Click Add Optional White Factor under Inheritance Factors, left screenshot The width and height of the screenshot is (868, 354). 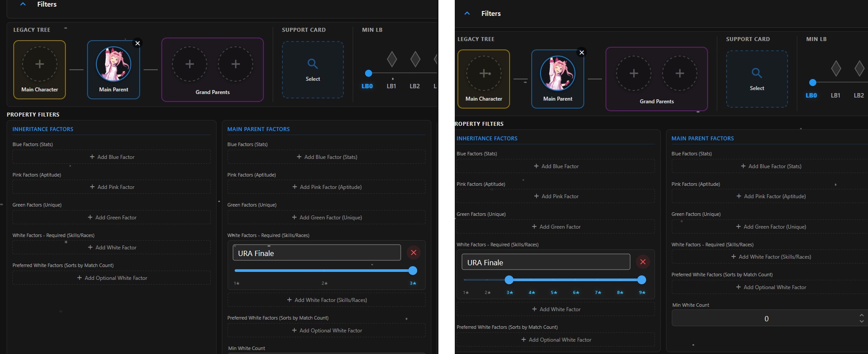coord(111,278)
